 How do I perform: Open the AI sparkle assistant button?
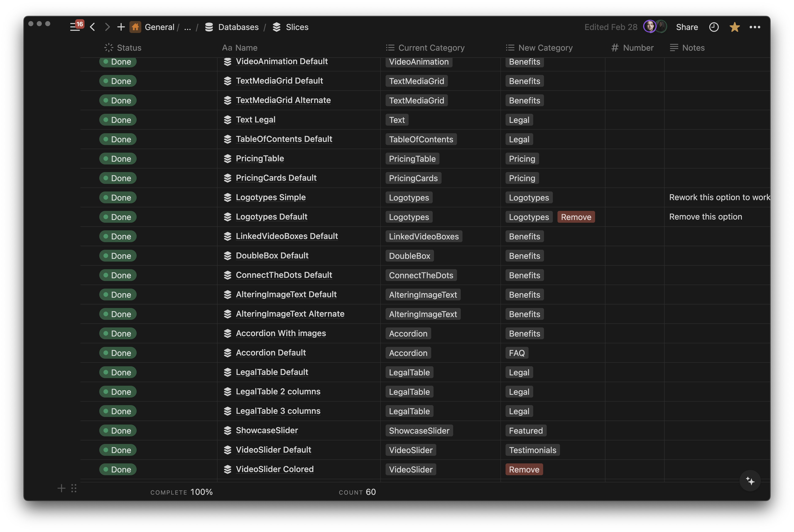[750, 480]
